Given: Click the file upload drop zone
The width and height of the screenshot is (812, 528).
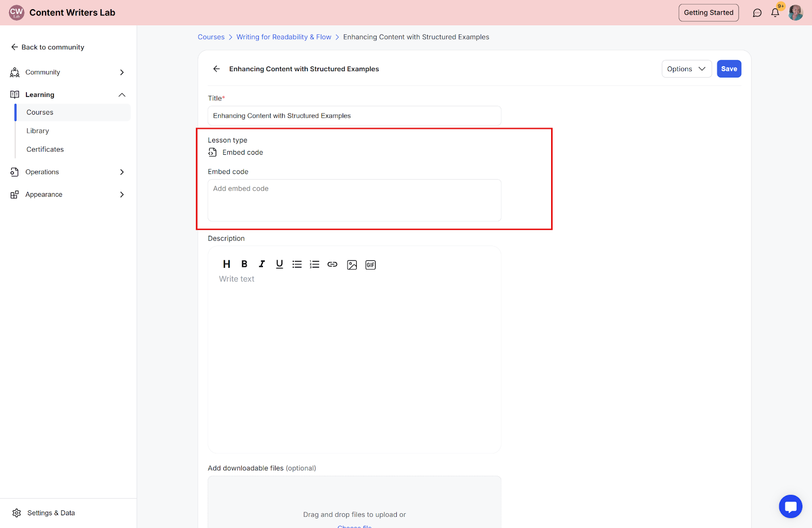Looking at the screenshot, I should (x=354, y=502).
